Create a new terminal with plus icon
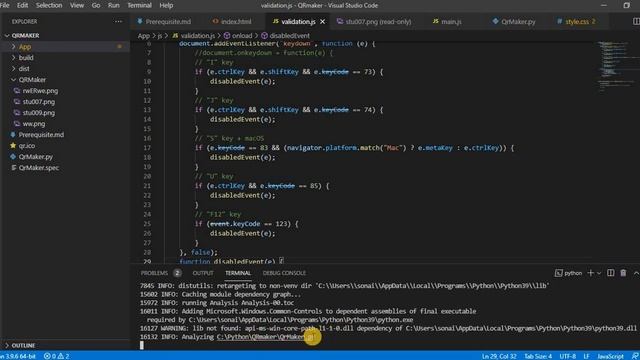 [590, 273]
